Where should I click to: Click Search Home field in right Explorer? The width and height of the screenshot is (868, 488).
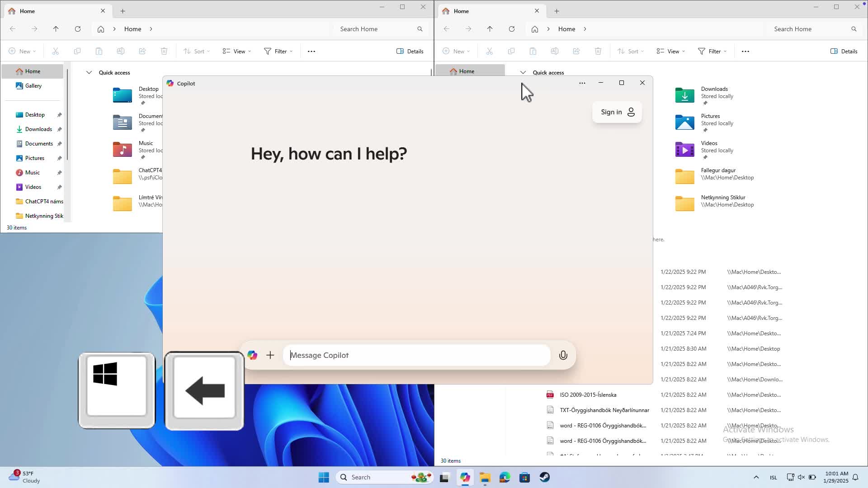tap(814, 29)
